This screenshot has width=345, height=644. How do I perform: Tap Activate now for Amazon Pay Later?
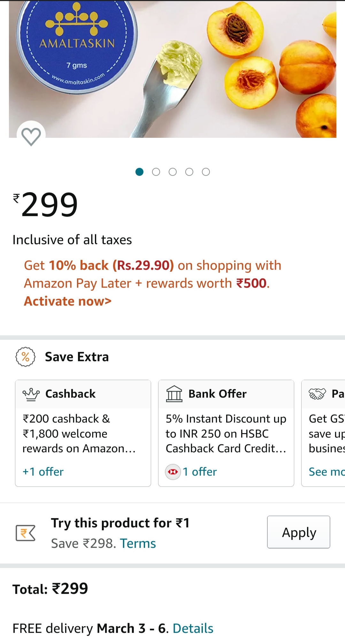click(x=68, y=301)
